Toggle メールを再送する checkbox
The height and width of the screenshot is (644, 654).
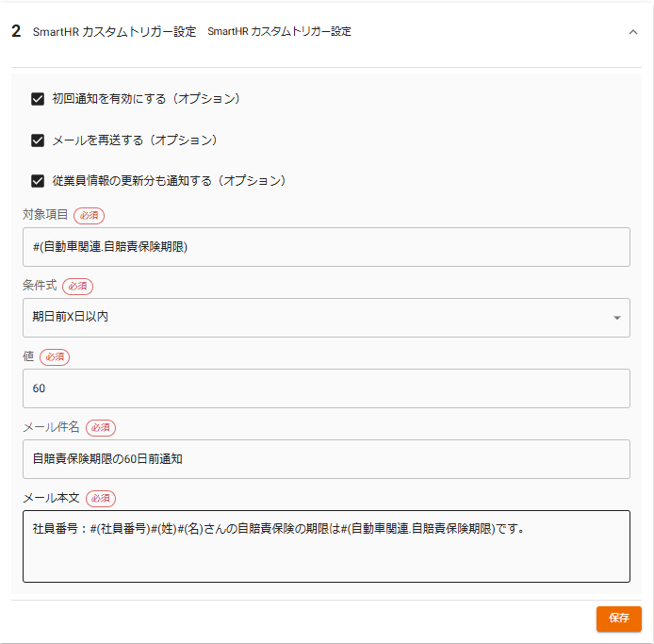tap(38, 140)
